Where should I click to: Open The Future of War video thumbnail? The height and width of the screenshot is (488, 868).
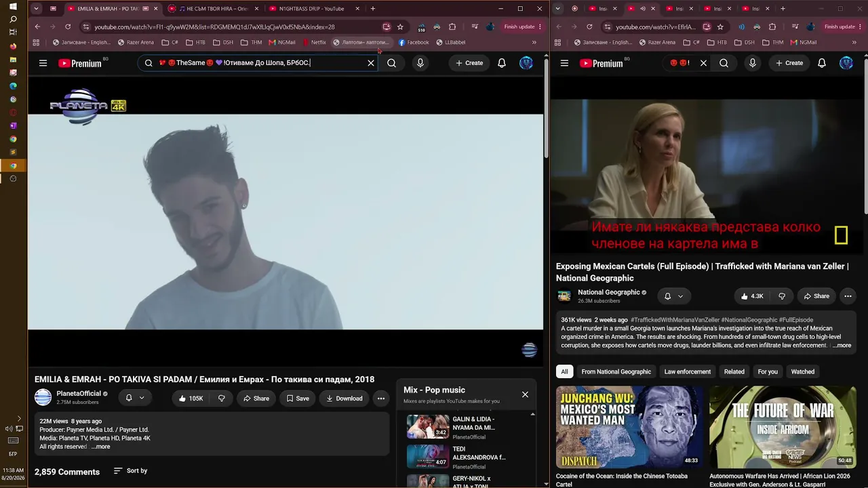783,426
